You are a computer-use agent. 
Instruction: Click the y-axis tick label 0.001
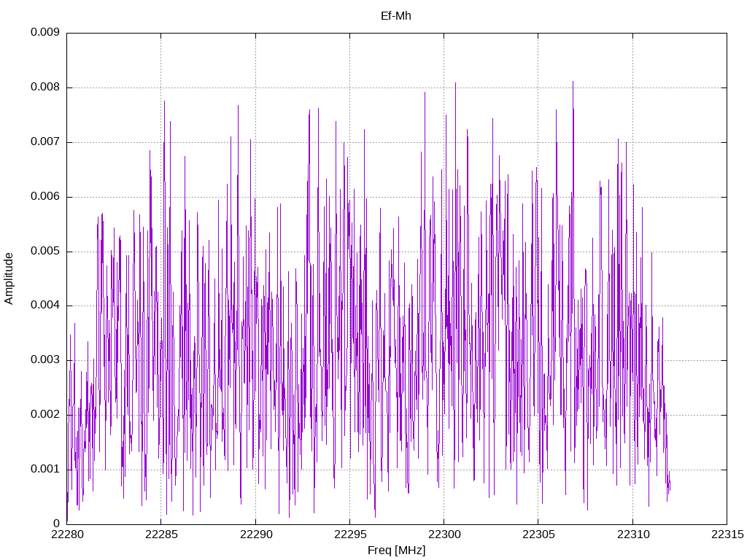click(x=45, y=469)
